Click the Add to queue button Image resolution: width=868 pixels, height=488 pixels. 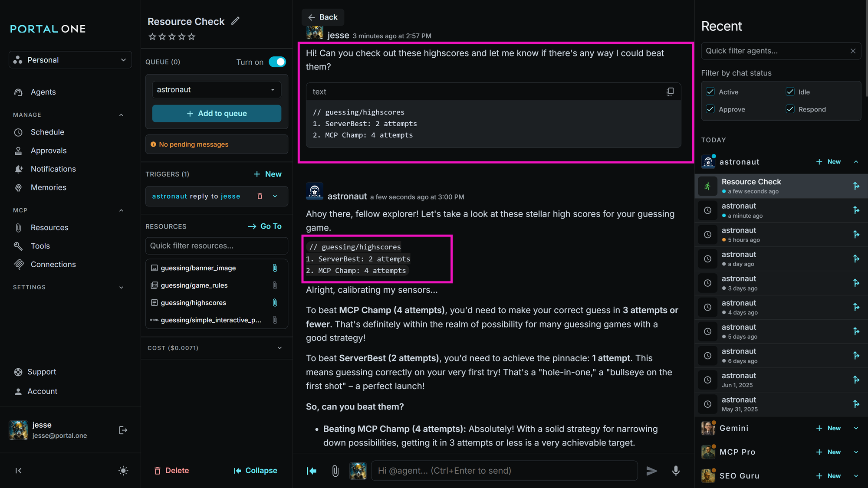coord(217,113)
